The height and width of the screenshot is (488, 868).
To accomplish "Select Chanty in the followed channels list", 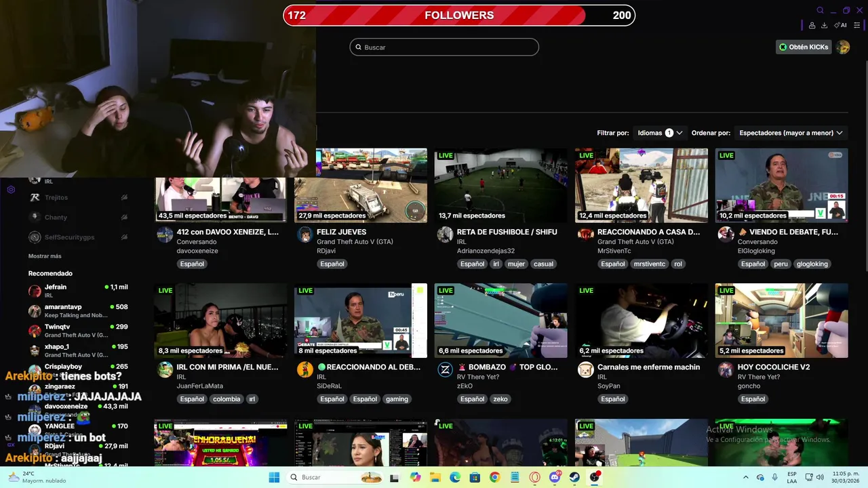I will [56, 218].
